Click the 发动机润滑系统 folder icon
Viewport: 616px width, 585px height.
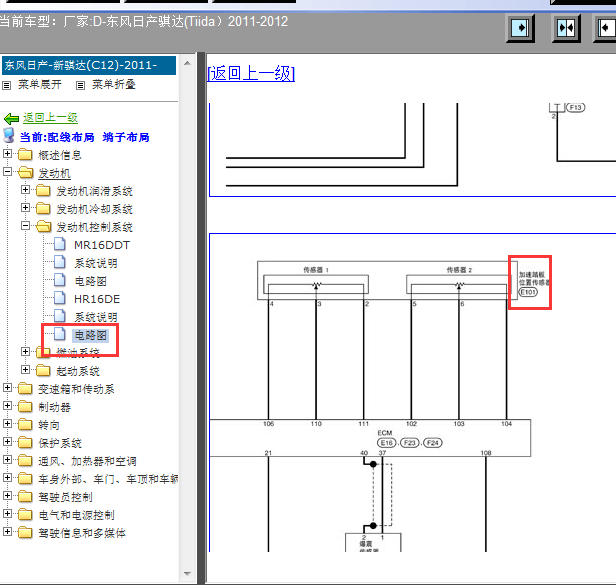tap(43, 191)
